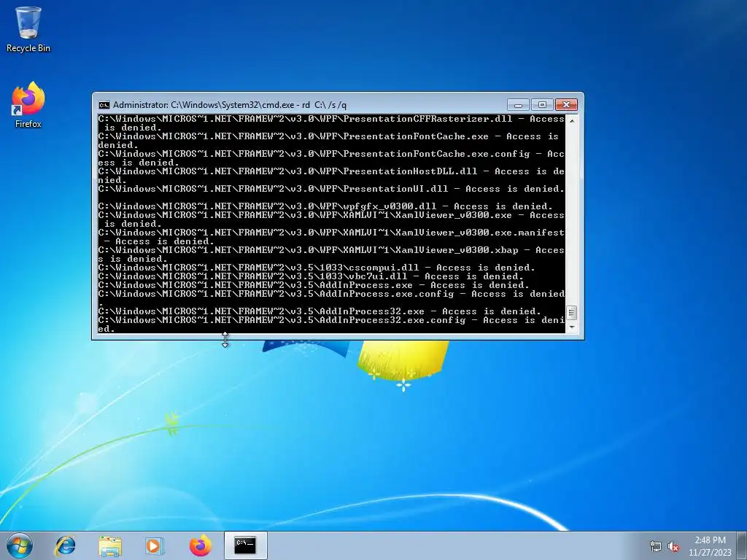
Task: Open the Recycle Bin desktop icon
Action: tap(28, 29)
